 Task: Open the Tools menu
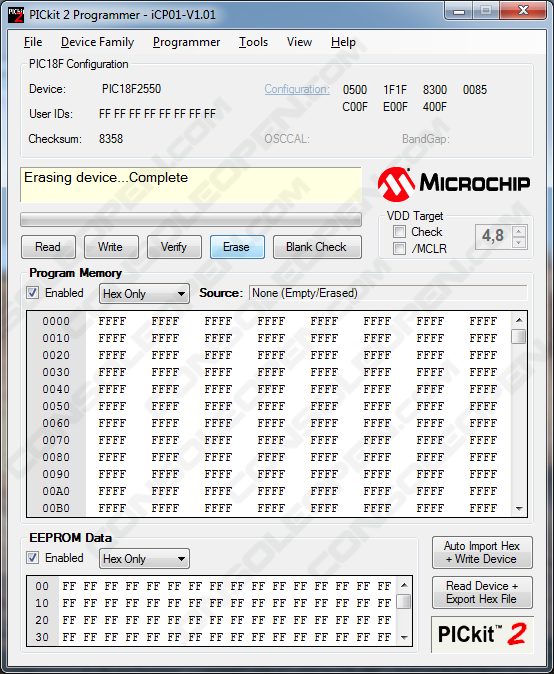click(x=254, y=42)
